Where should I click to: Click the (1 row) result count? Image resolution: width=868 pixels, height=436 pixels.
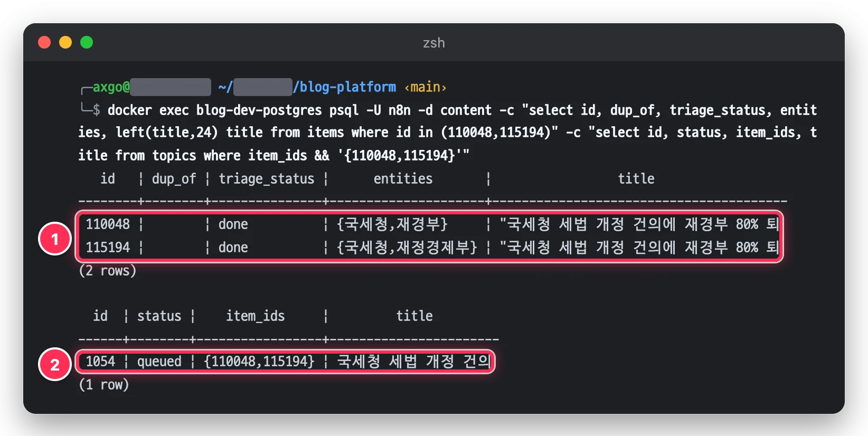click(104, 385)
